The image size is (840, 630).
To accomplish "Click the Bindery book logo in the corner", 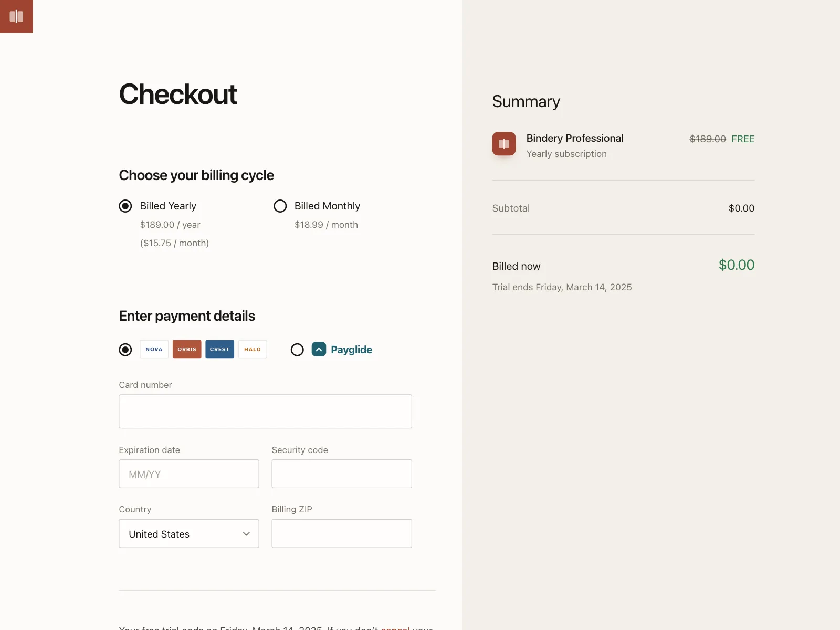I will pyautogui.click(x=16, y=16).
